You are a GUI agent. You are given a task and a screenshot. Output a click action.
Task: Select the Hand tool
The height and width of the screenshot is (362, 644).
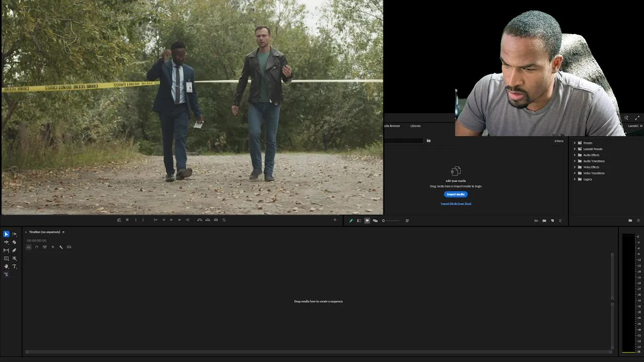tap(6, 266)
